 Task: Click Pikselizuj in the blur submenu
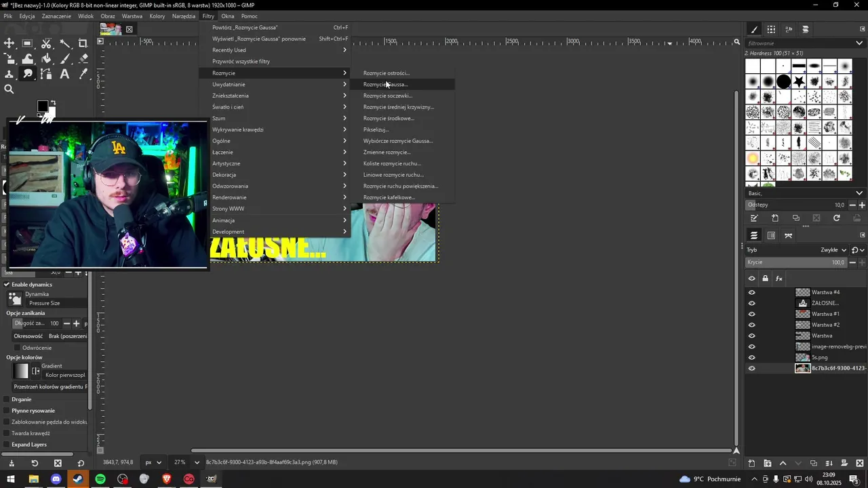[x=402, y=129]
